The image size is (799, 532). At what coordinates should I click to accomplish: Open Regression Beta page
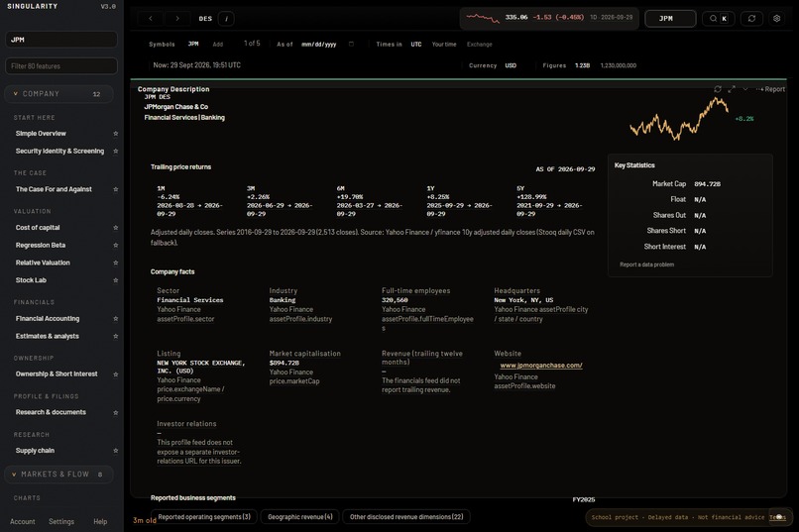click(x=41, y=246)
